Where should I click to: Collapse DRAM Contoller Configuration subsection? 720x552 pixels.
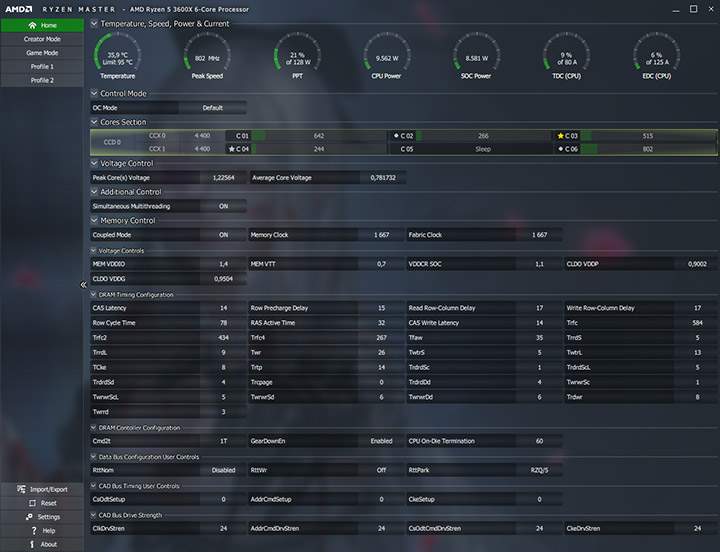94,428
